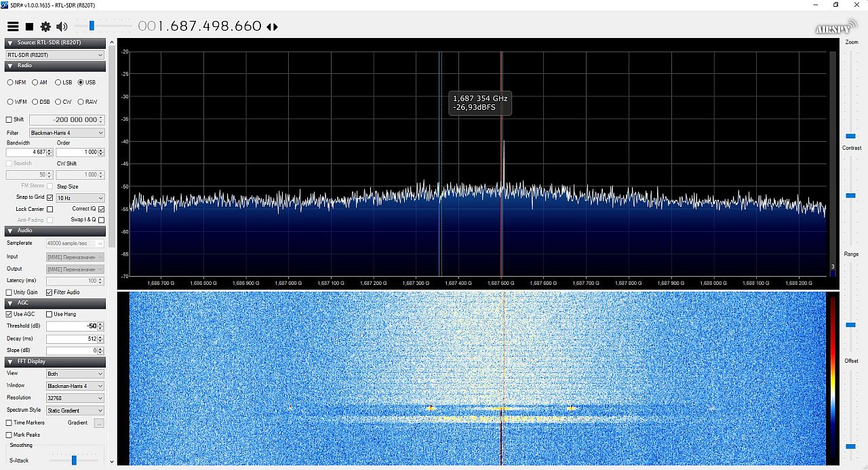The width and height of the screenshot is (868, 470).
Task: Click the Range slider handle
Action: [850, 325]
